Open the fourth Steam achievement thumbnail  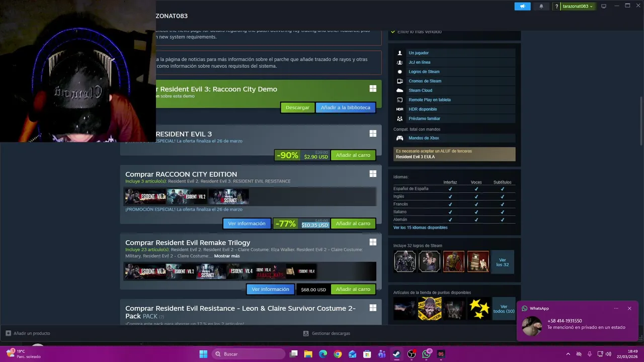[x=477, y=261]
